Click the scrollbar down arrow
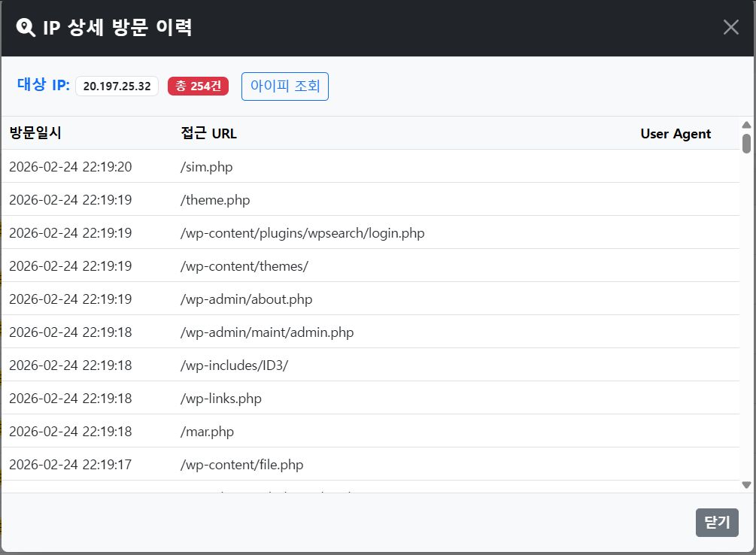The image size is (756, 555). [746, 485]
